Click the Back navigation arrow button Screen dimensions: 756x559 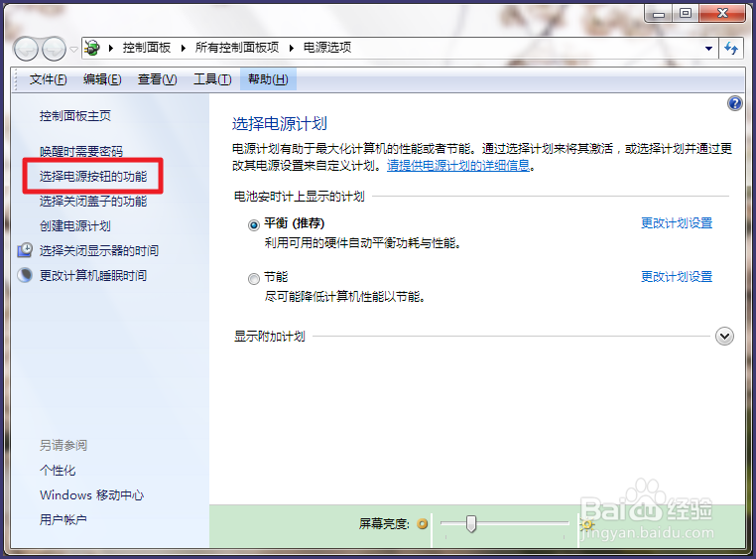pos(26,49)
